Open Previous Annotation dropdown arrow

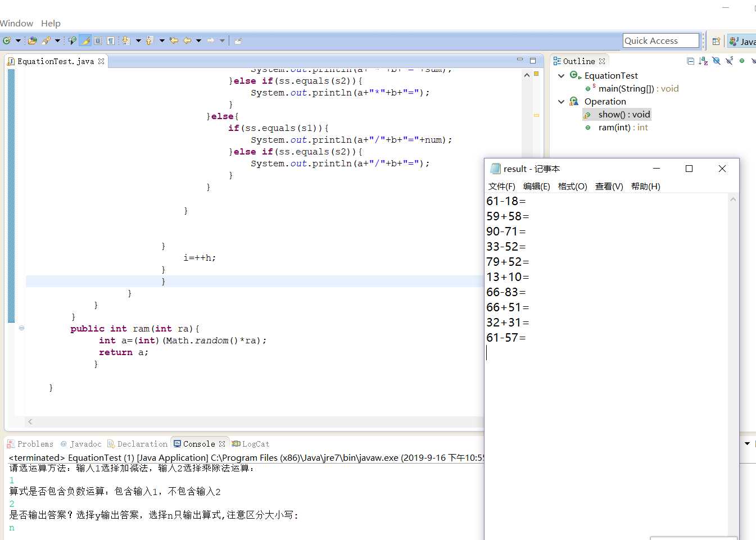coord(162,40)
